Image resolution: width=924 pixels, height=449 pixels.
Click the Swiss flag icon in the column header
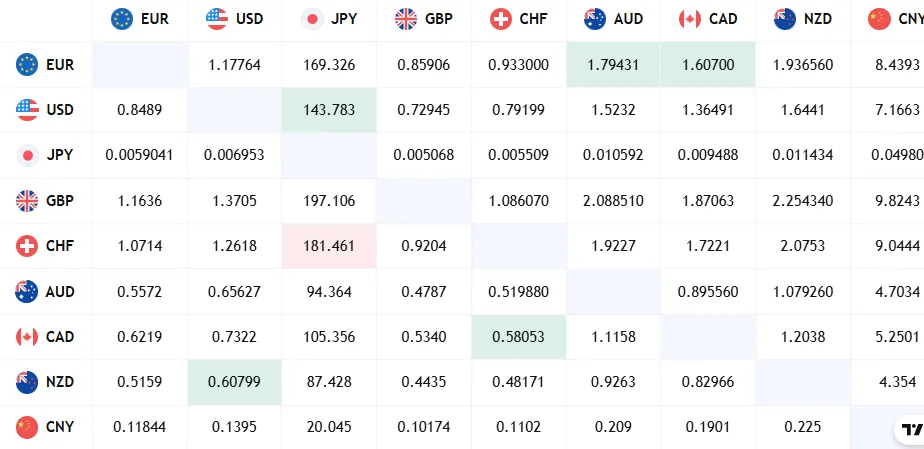[502, 19]
